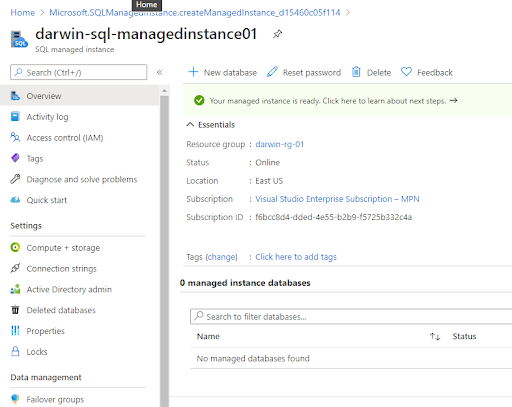This screenshot has width=512, height=407.
Task: Click the Locks padlock icon
Action: (15, 351)
